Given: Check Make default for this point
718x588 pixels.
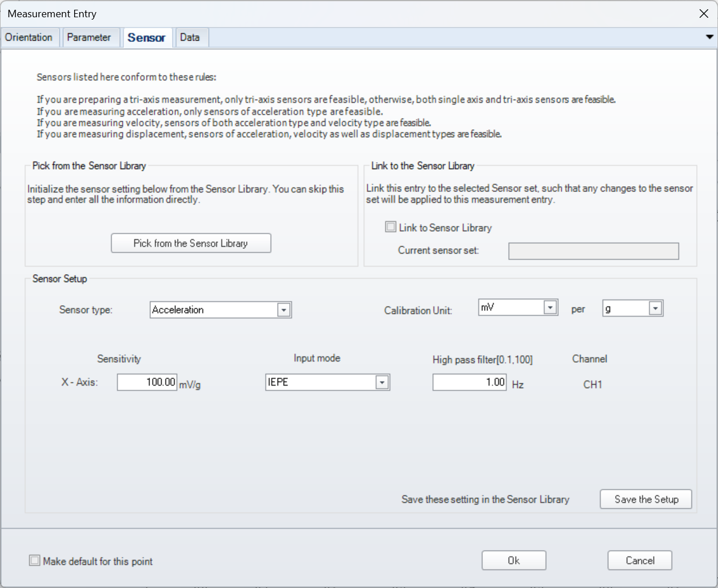Looking at the screenshot, I should [34, 560].
